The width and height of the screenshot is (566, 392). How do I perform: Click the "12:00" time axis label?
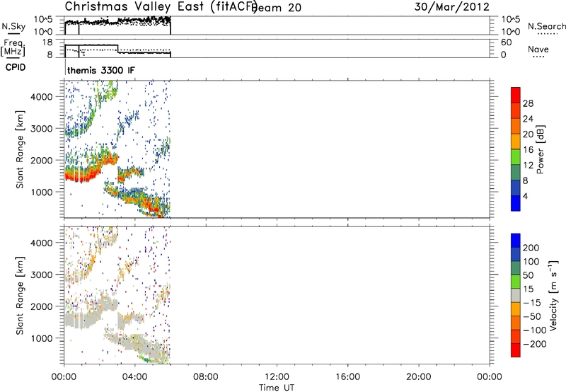[x=277, y=377]
